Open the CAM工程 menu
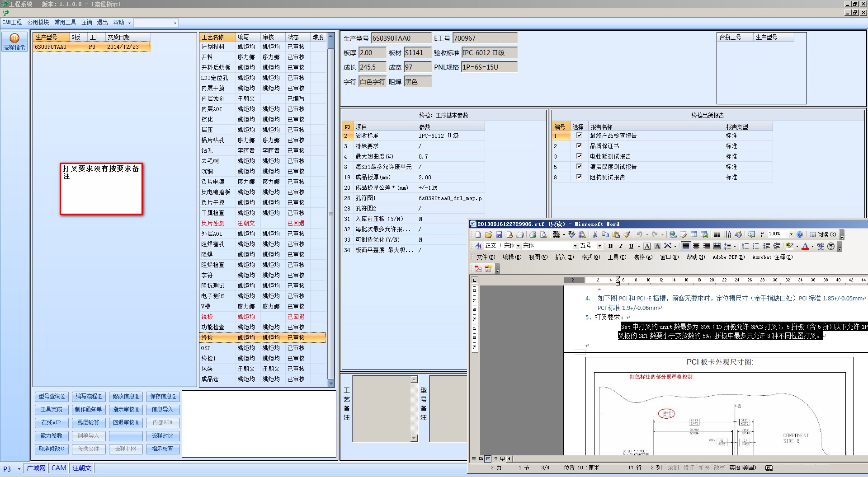This screenshot has height=477, width=868. [12, 22]
